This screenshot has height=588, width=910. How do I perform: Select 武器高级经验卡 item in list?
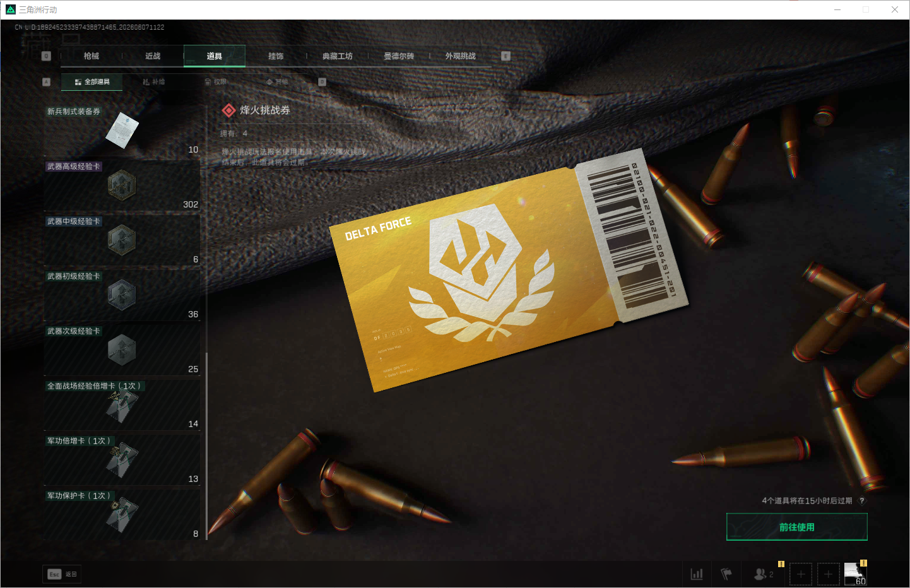(x=122, y=185)
